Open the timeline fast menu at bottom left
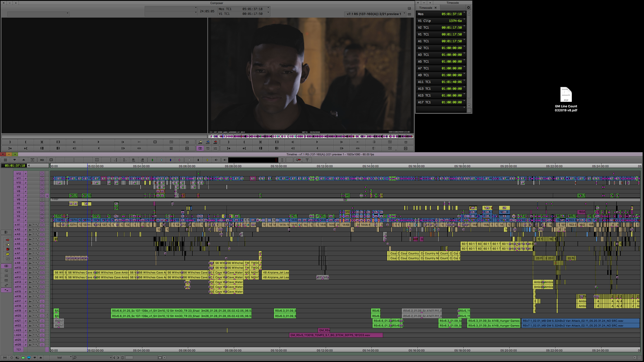The image size is (644, 362). pyautogui.click(x=5, y=358)
